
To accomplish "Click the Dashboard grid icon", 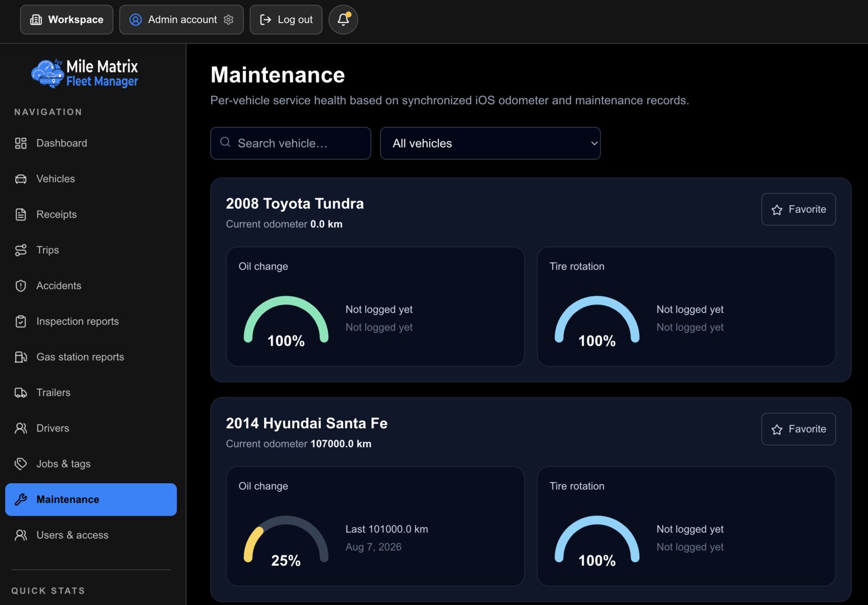I will 21,143.
